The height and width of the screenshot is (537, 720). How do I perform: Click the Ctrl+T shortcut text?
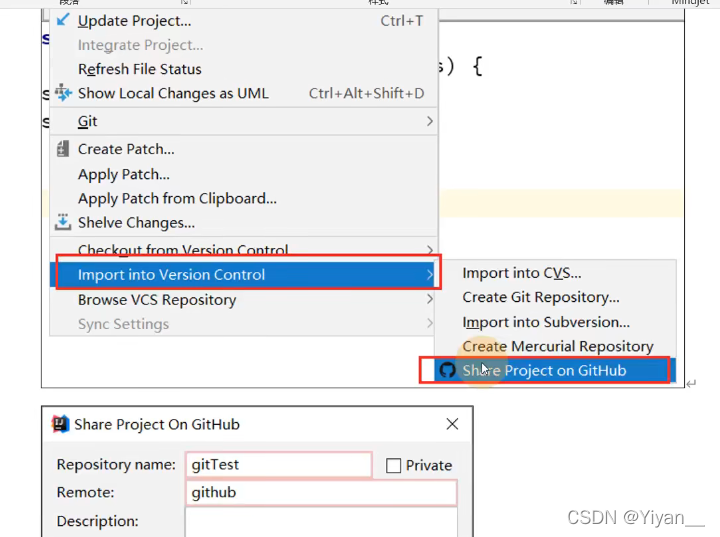(x=402, y=21)
